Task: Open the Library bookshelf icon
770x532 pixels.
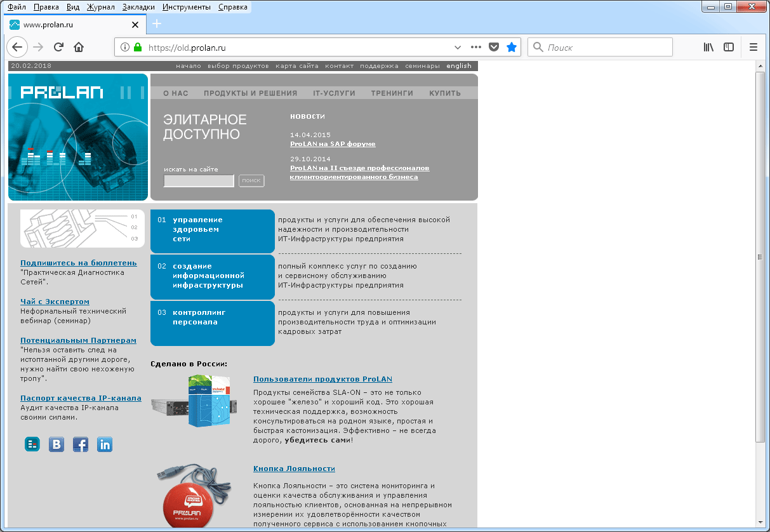Action: tap(709, 47)
